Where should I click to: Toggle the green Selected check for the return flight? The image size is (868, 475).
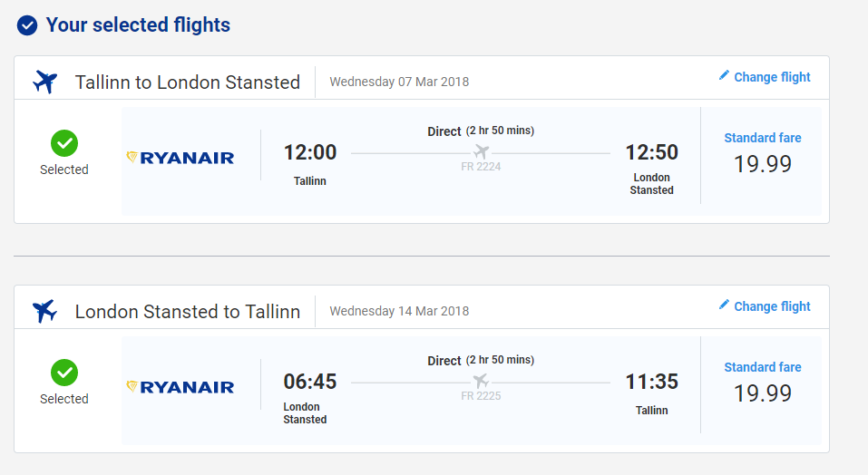64,373
